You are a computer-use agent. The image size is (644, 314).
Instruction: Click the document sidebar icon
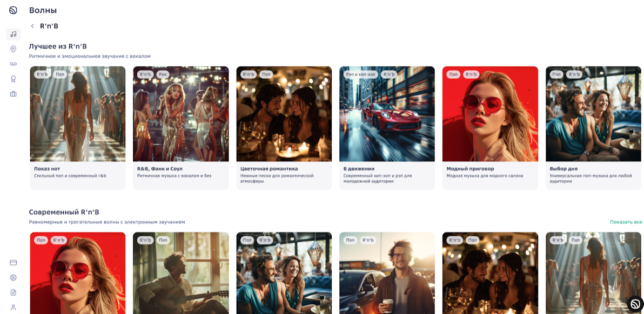click(13, 292)
